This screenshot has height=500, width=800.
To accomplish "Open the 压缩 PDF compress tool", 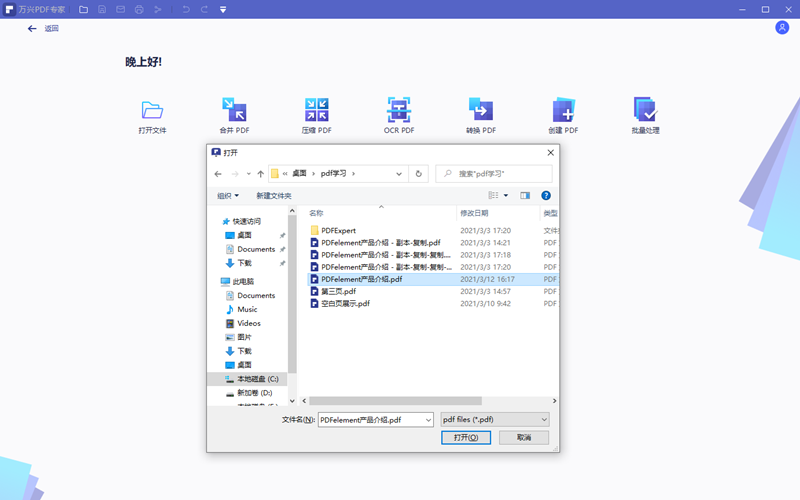I will pyautogui.click(x=317, y=110).
